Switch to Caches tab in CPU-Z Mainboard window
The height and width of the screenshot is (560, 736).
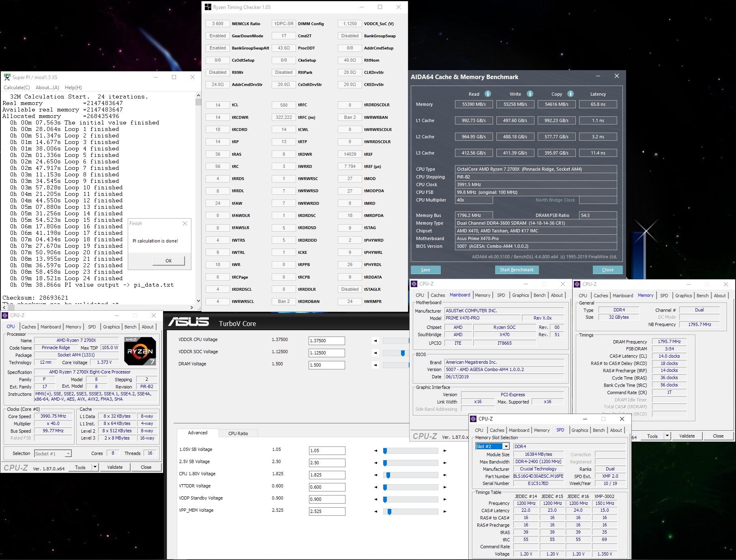pos(438,295)
